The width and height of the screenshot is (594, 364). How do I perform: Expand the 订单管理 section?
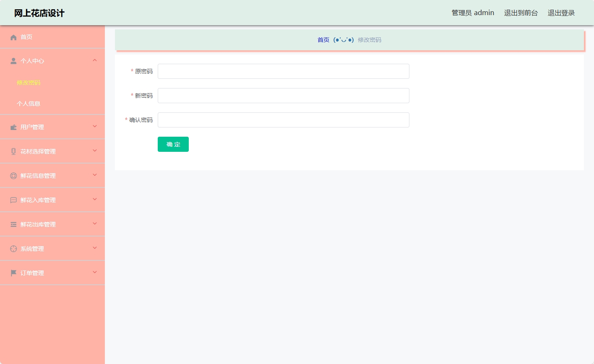(x=94, y=273)
